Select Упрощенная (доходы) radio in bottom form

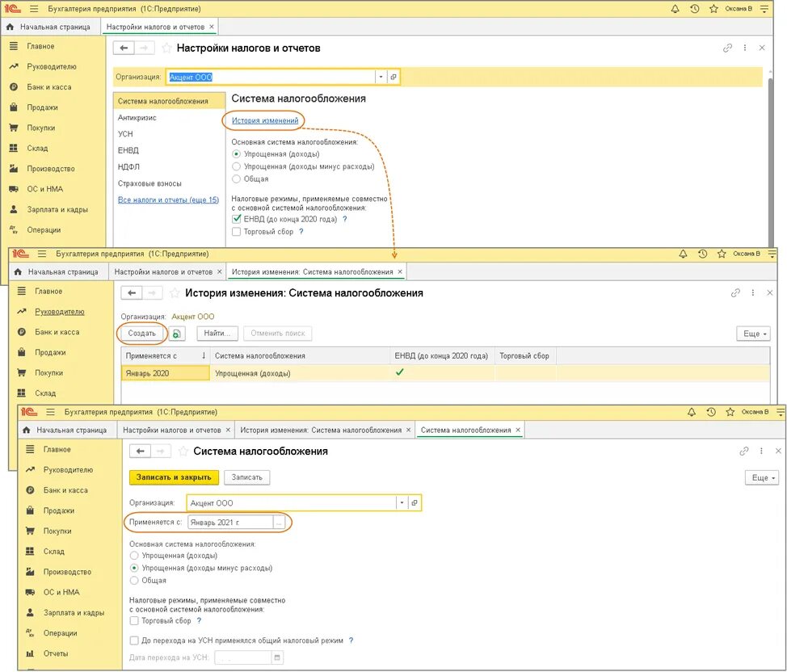point(134,556)
